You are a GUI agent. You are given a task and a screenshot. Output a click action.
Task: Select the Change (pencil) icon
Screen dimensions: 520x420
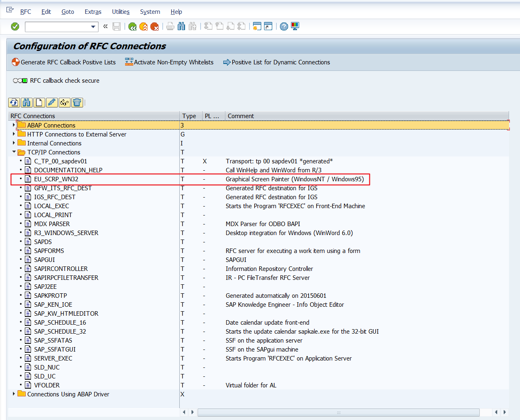tap(51, 103)
